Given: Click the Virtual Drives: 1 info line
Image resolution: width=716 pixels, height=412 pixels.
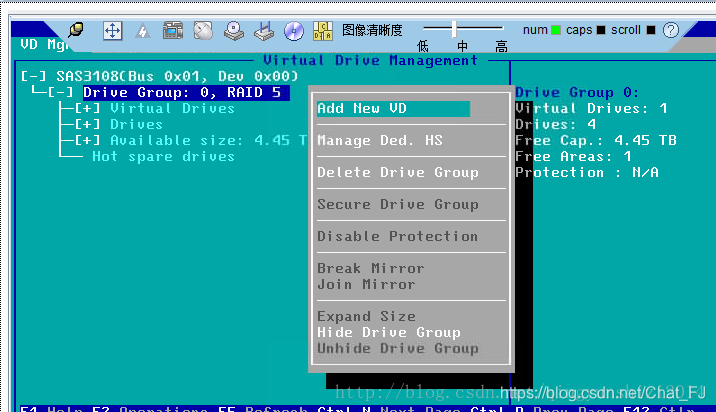Looking at the screenshot, I should (x=591, y=108).
